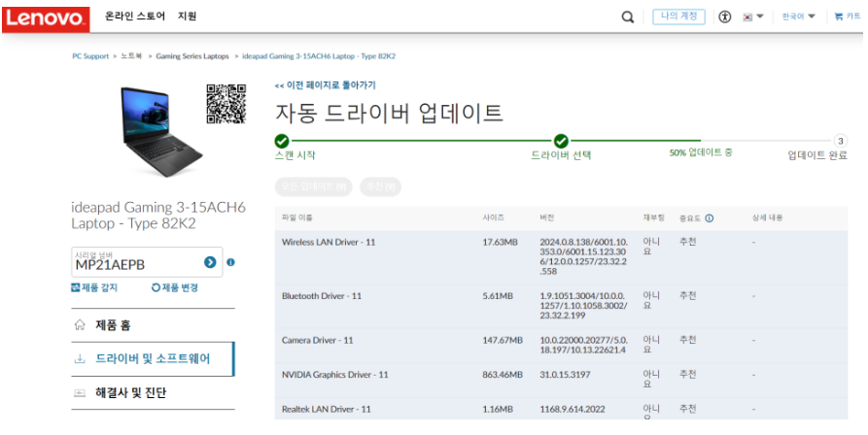This screenshot has height=435, width=868.
Task: Go to PC Support breadcrumb
Action: (x=90, y=56)
